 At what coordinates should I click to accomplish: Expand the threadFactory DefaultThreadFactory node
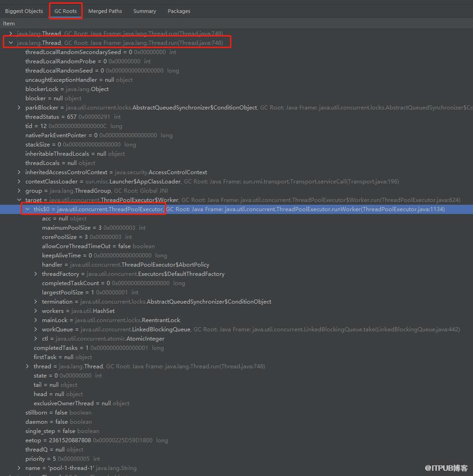tap(36, 274)
